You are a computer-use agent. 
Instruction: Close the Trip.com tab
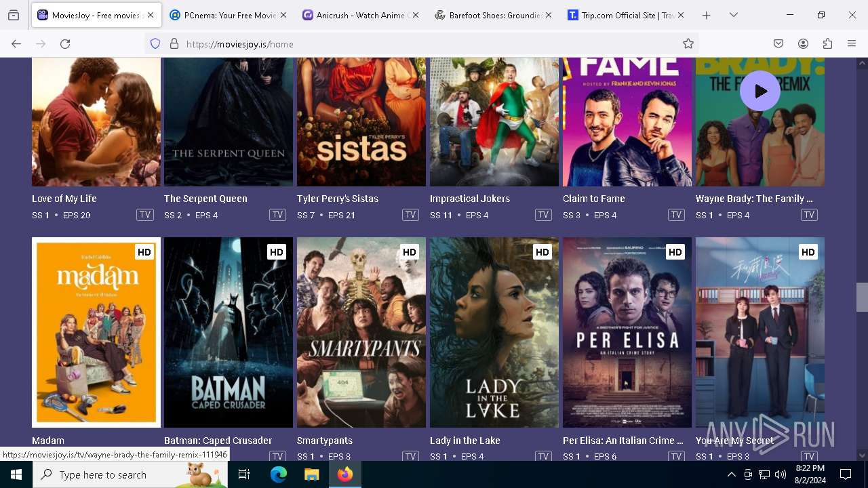click(680, 15)
